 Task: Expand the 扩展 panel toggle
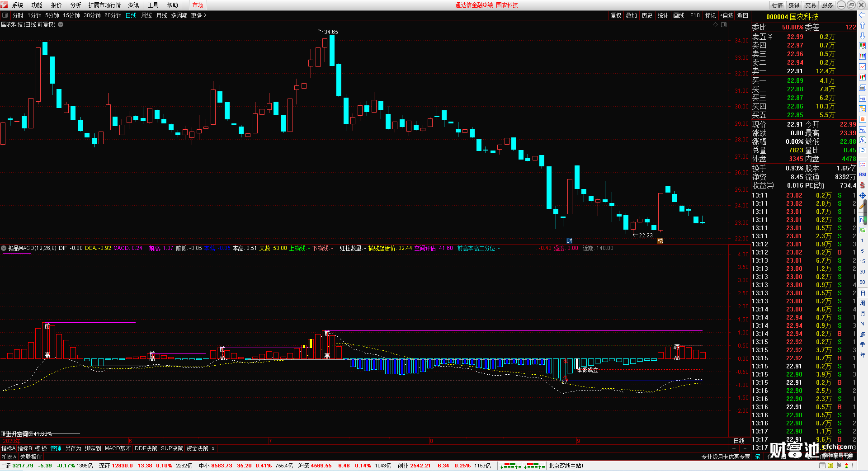(9, 457)
